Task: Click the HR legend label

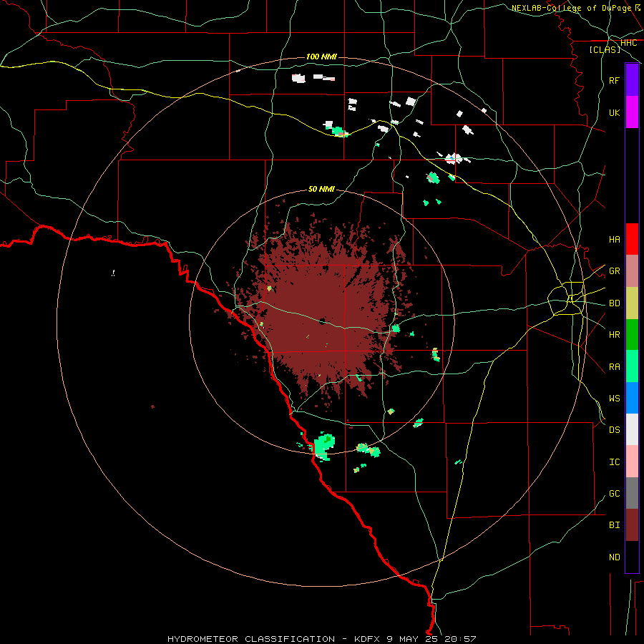Action: [614, 335]
